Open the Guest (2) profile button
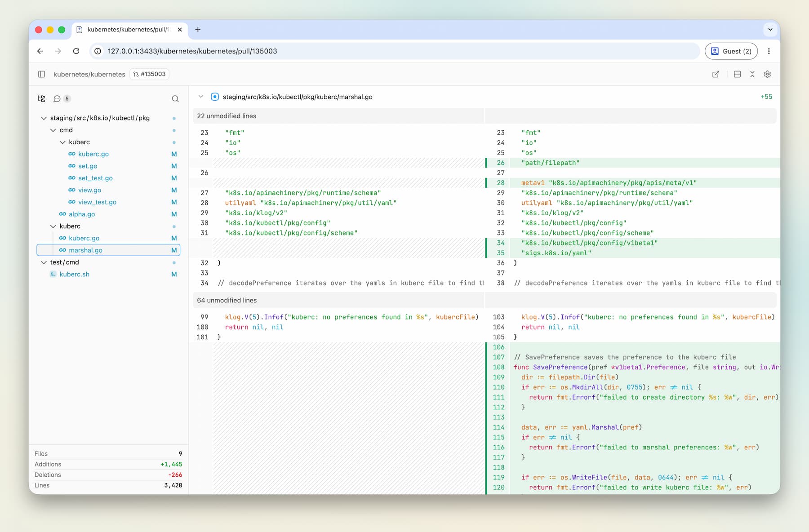This screenshot has height=532, width=809. pos(731,51)
